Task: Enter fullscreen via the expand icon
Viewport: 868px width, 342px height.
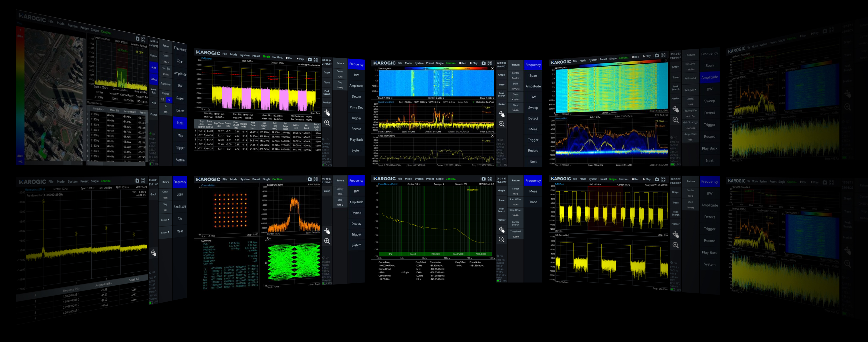Action: point(490,63)
